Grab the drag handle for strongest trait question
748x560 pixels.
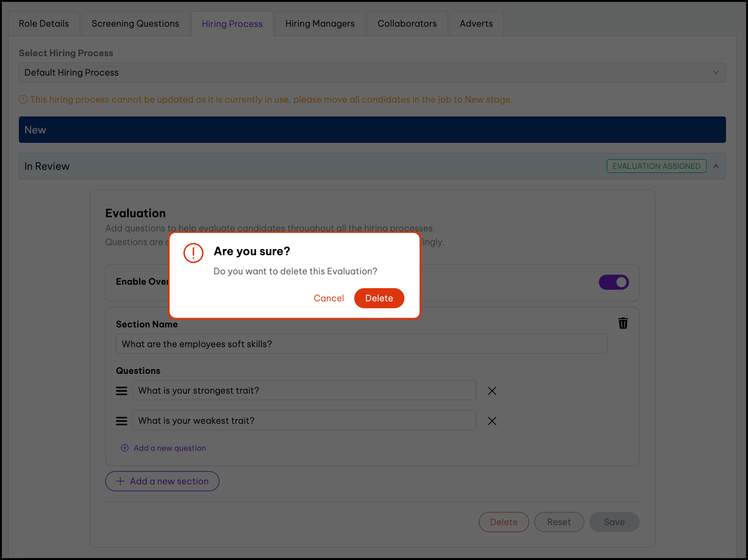point(122,391)
